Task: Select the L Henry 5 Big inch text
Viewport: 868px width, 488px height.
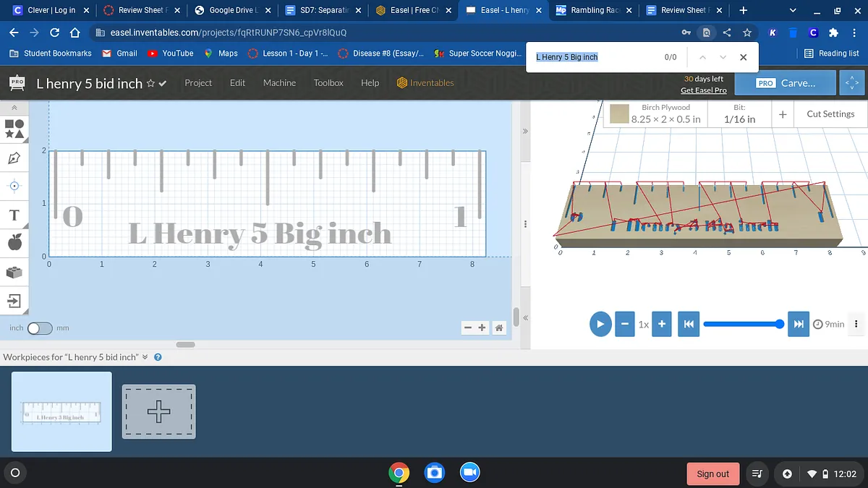Action: click(x=260, y=234)
